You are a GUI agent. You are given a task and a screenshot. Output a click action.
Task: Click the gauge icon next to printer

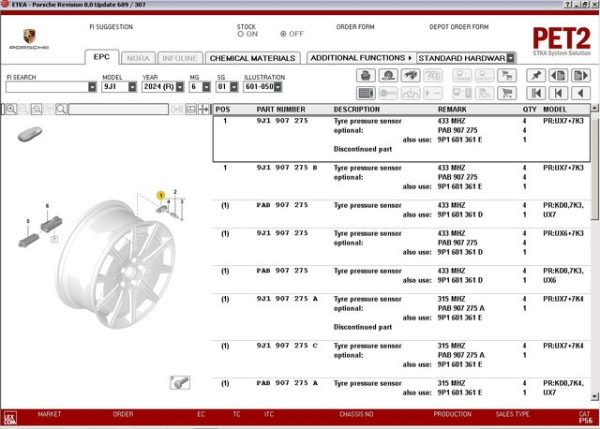coord(388,75)
